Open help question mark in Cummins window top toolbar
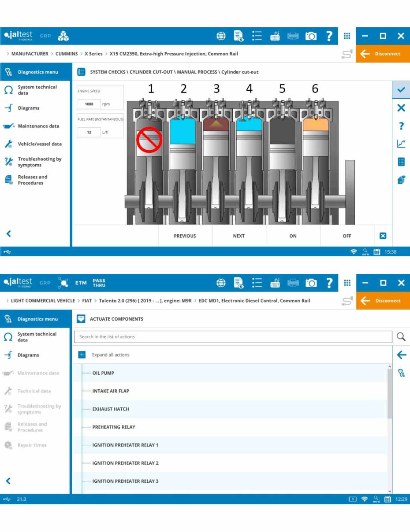This screenshot has width=410, height=532. tap(329, 36)
